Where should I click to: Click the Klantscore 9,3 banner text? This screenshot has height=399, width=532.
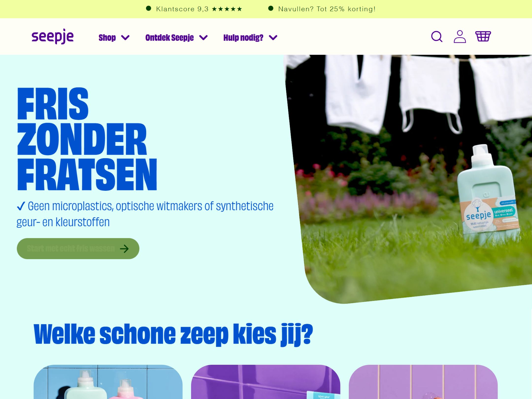pyautogui.click(x=182, y=9)
